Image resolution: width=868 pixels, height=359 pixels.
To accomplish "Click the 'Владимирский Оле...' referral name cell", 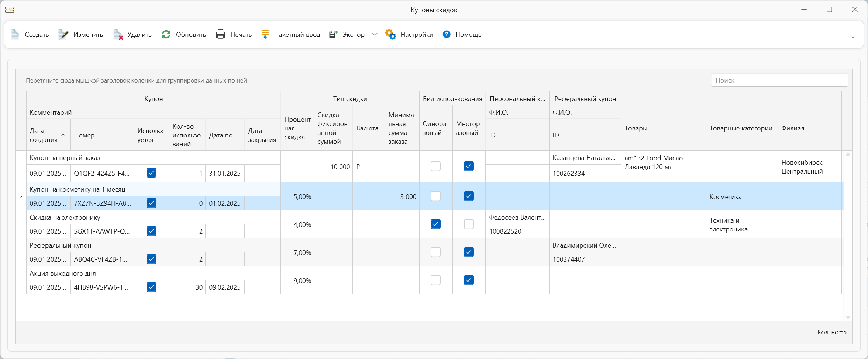I will click(585, 245).
